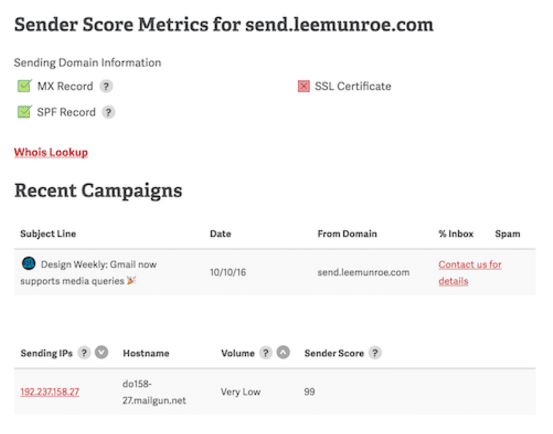
Task: Click the party popper emoji in subject
Action: (132, 280)
